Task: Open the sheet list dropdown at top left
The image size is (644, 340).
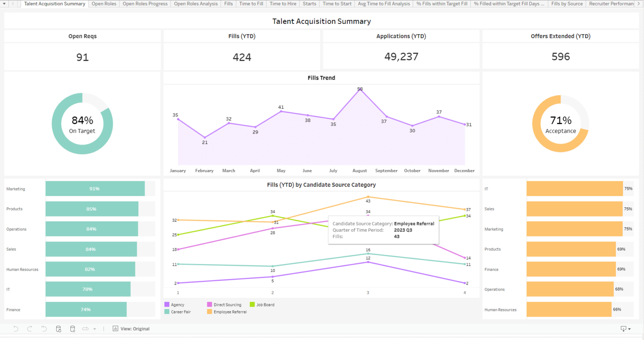Action: point(4,4)
